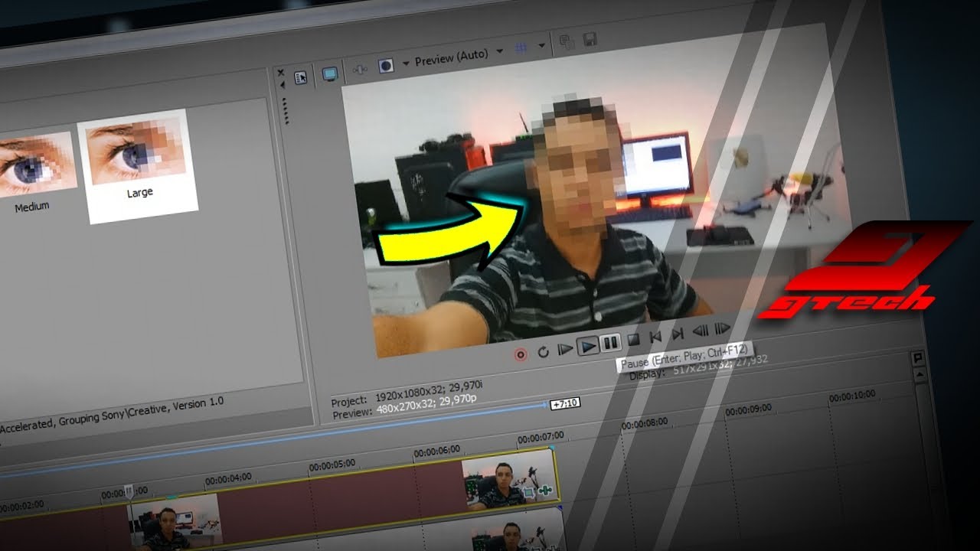
Task: Click the 00:00:09;00 ruler mark
Action: [748, 410]
